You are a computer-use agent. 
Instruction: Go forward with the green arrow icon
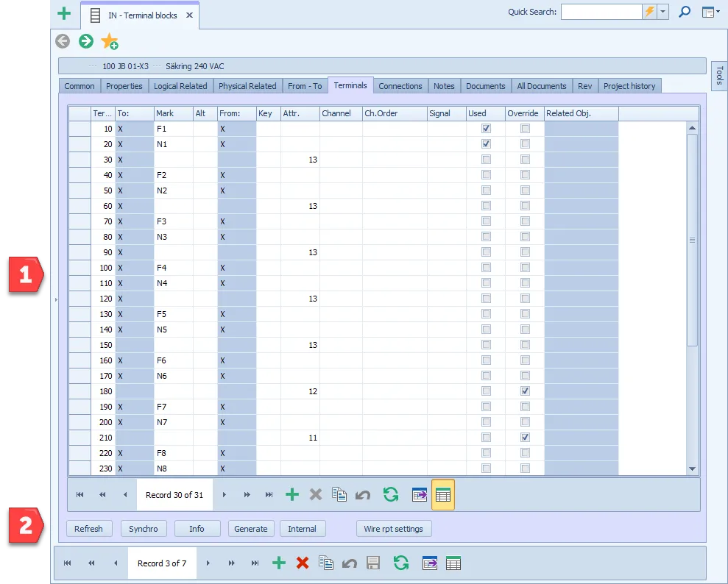point(86,41)
